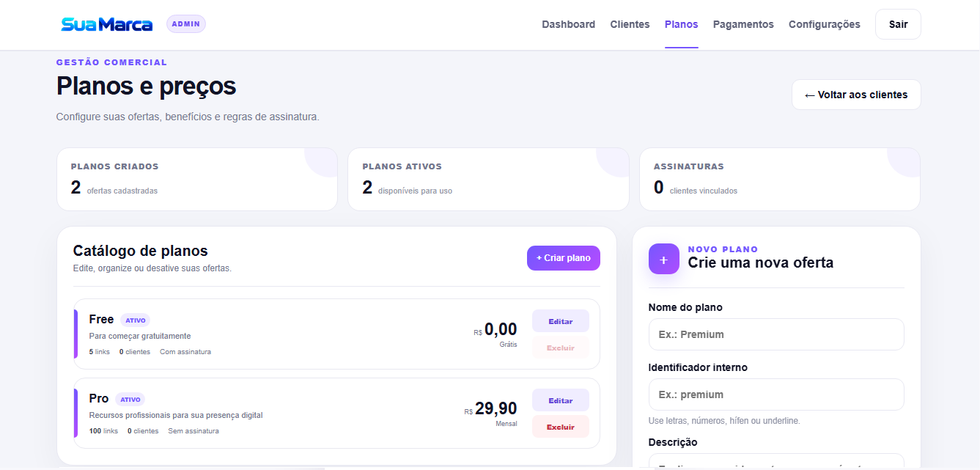Click 'Recursos profissionais para sua presença digital' text
This screenshot has height=470, width=980.
click(176, 415)
